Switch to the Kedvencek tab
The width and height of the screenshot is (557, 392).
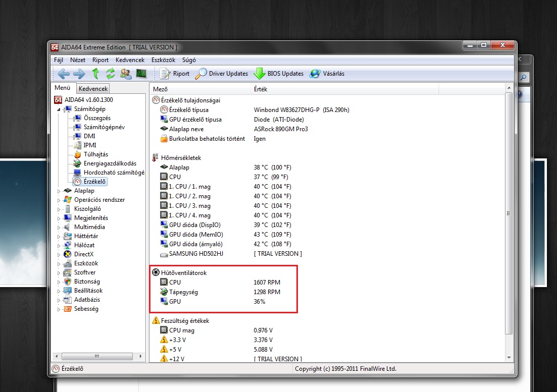(x=93, y=88)
